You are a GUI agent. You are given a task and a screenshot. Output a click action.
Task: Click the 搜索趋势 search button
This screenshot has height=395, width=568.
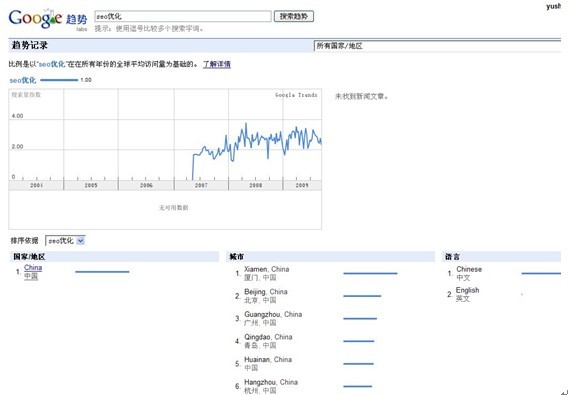[x=293, y=16]
